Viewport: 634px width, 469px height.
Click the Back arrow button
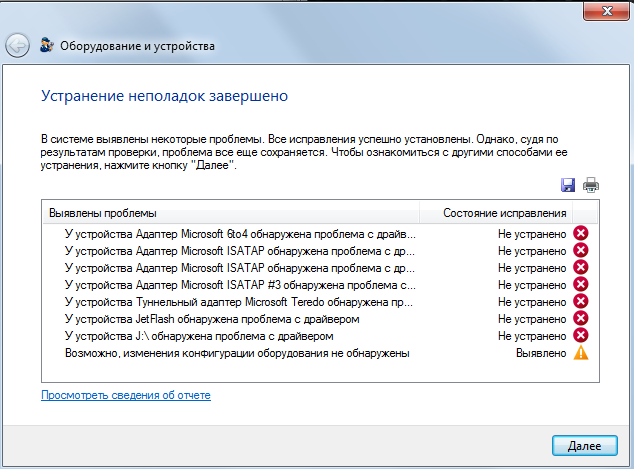17,45
